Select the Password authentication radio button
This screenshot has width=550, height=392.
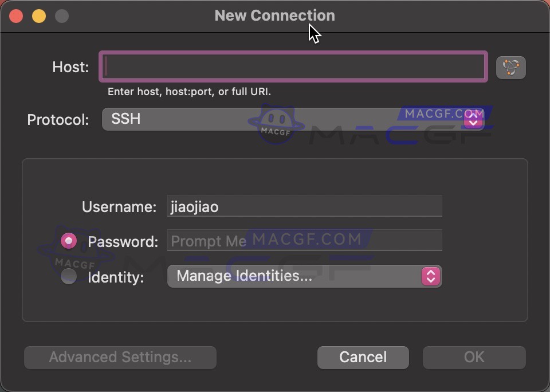(68, 241)
